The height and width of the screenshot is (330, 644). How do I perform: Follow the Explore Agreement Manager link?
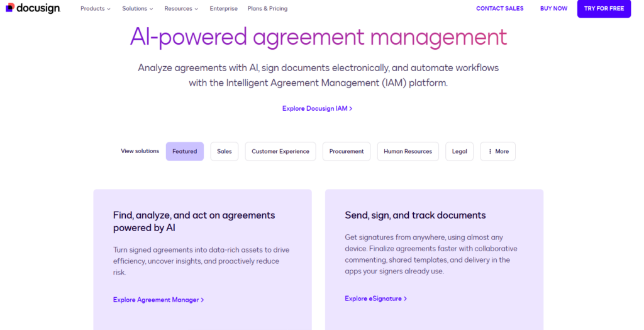(x=158, y=300)
